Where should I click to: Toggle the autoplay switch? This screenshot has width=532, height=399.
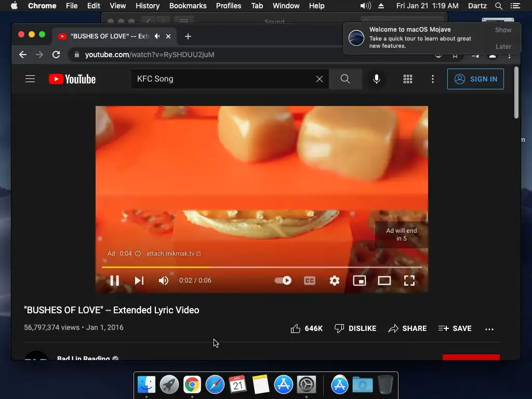[x=283, y=281]
